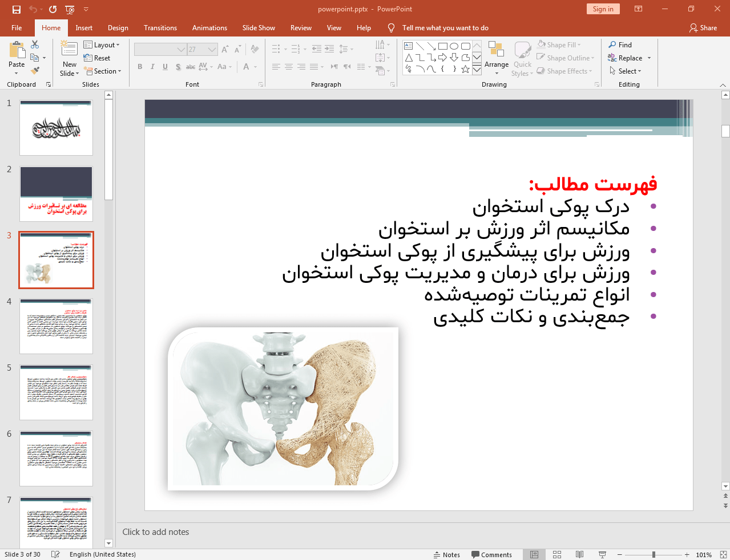The height and width of the screenshot is (560, 730).
Task: Toggle the Notes pane in status bar
Action: click(447, 554)
